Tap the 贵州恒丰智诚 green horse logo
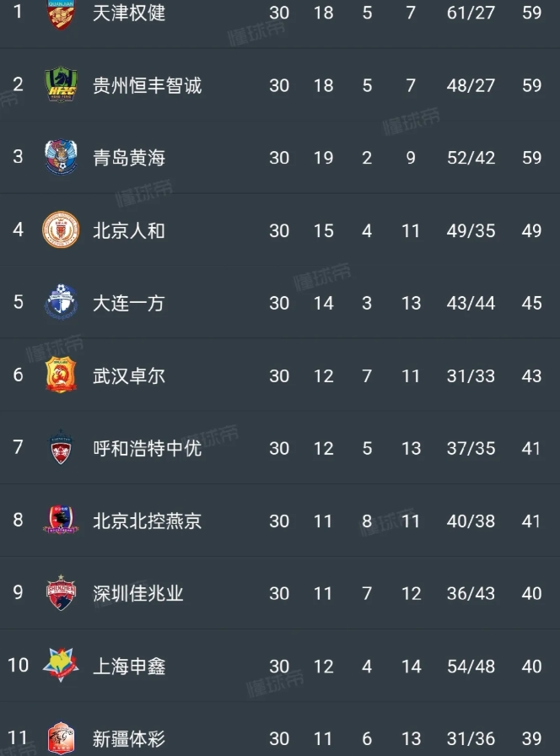Viewport: 560px width, 756px height. click(61, 84)
